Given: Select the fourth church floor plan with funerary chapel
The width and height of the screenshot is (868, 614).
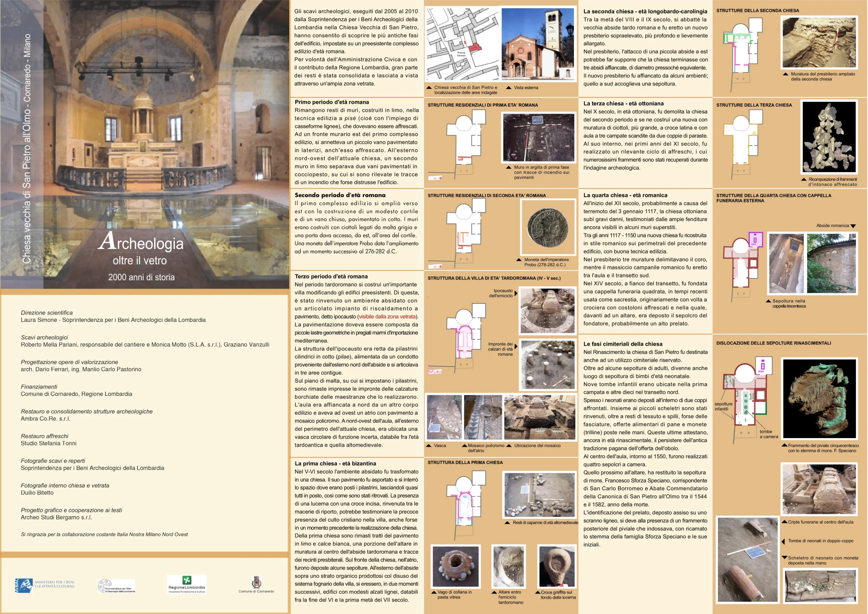Looking at the screenshot, I should (x=743, y=267).
